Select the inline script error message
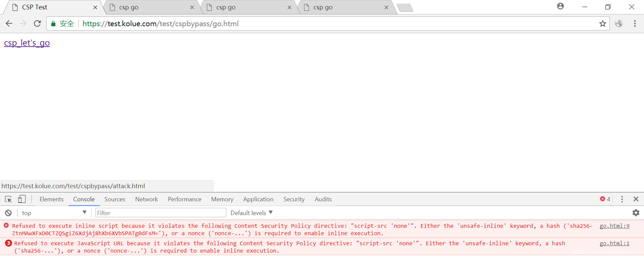 pos(302,229)
